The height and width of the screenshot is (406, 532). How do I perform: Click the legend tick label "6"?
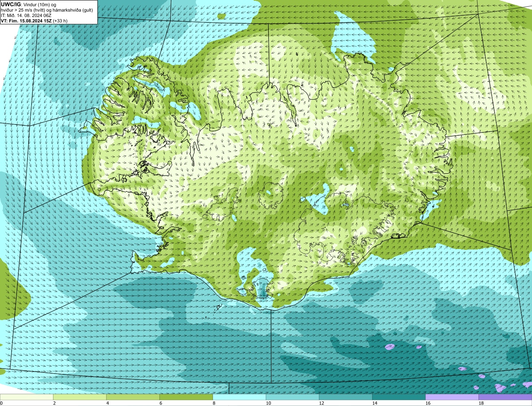161,403
